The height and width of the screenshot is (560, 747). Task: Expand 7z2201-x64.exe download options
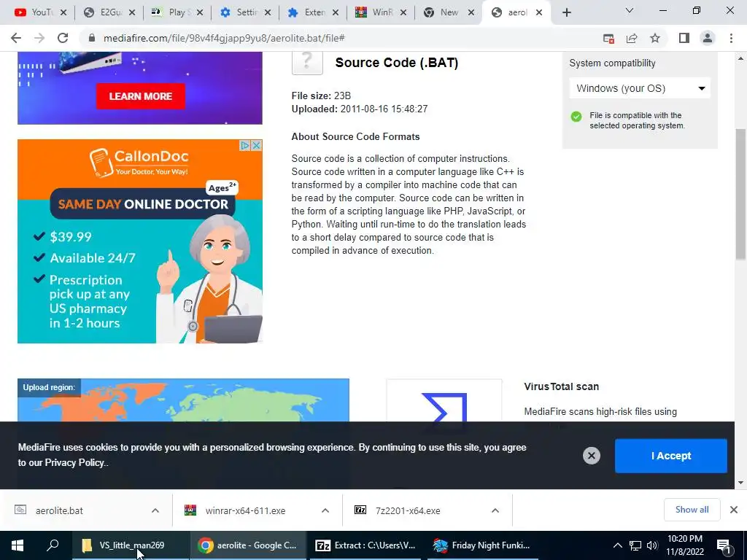495,510
